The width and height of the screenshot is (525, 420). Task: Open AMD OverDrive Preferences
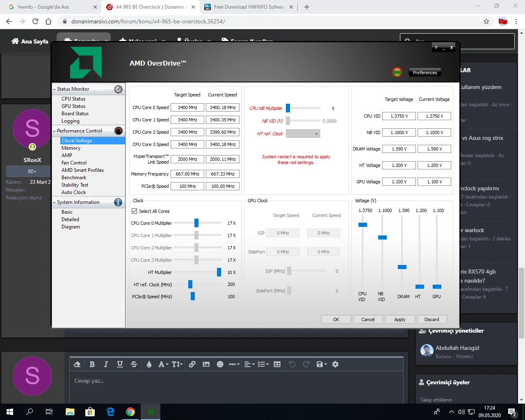point(425,73)
